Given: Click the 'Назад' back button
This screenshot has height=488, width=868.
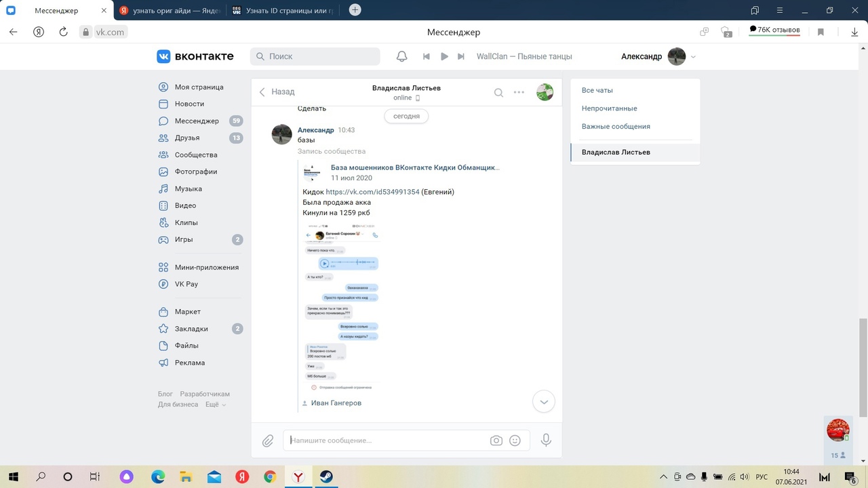Looking at the screenshot, I should 277,92.
